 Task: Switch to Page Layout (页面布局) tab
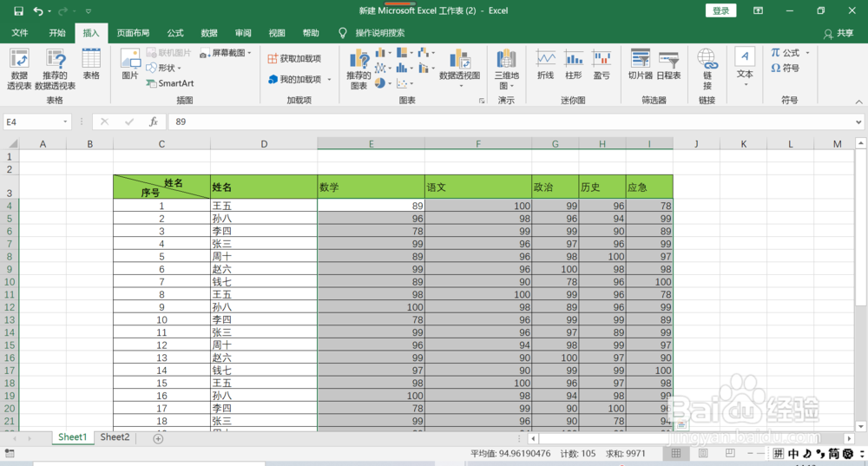133,33
